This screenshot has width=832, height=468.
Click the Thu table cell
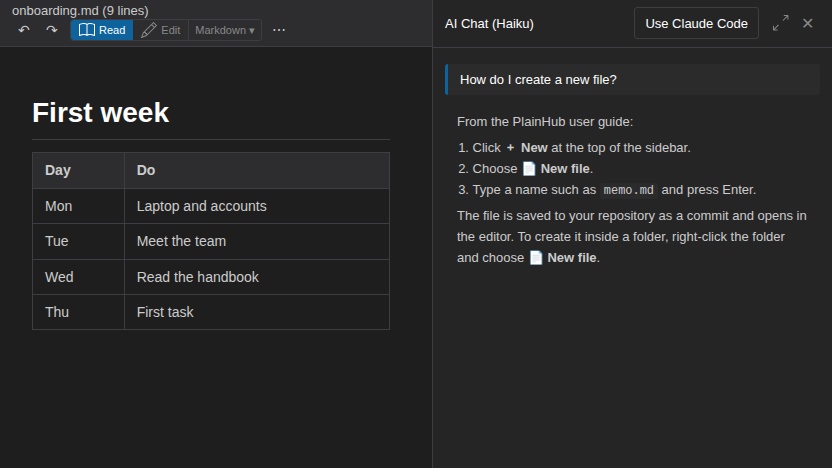79,312
